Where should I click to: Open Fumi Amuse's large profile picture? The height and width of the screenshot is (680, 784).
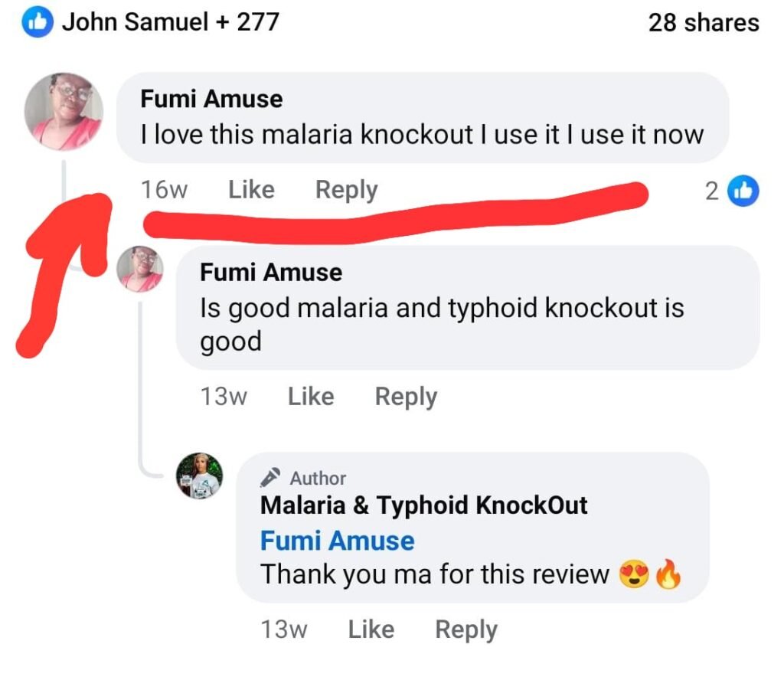64,112
